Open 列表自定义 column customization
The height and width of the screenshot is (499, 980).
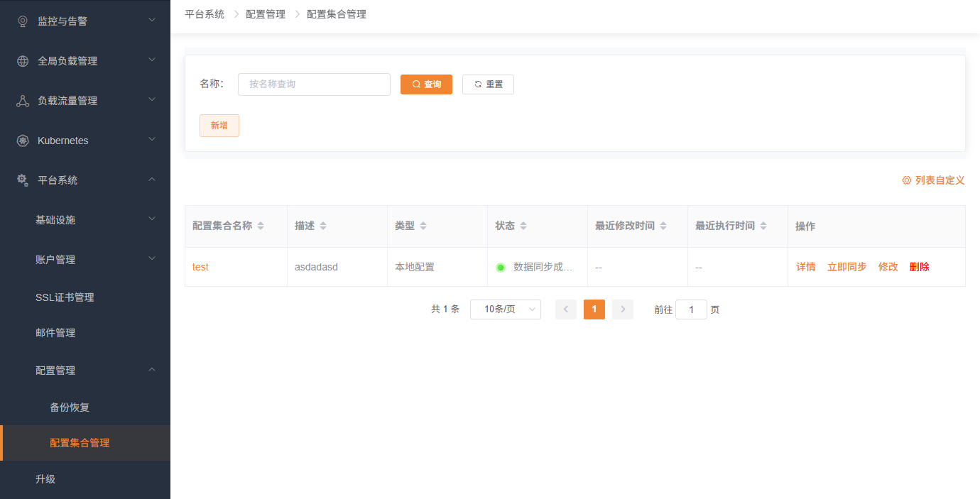click(x=933, y=180)
